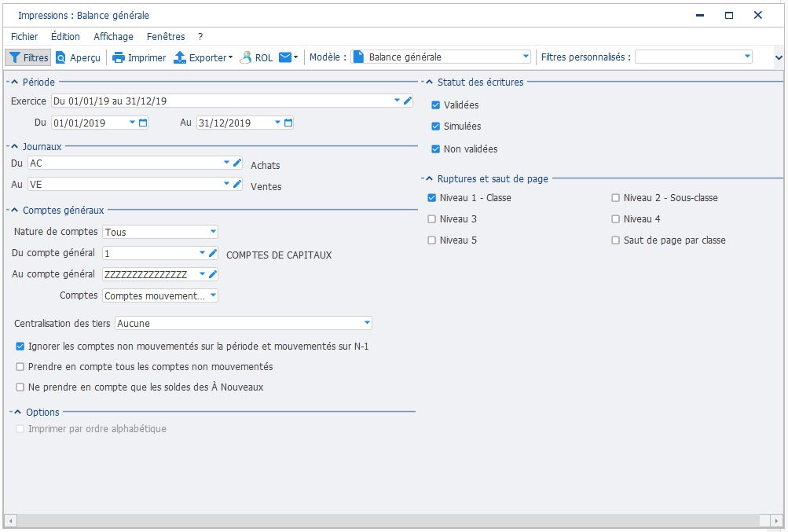Open the Du journal AC dropdown arrow
Image resolution: width=788 pixels, height=532 pixels.
point(226,163)
